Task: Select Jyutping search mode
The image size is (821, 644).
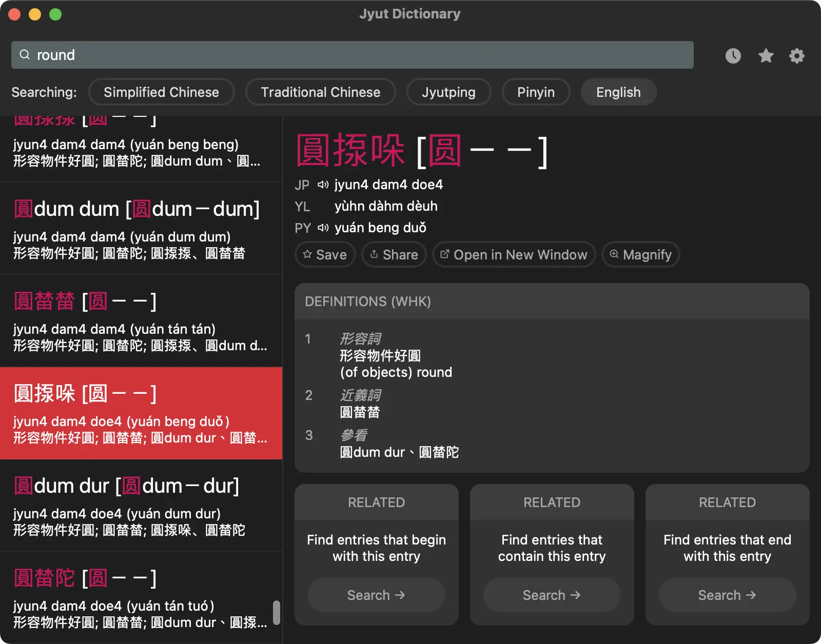Action: (449, 92)
